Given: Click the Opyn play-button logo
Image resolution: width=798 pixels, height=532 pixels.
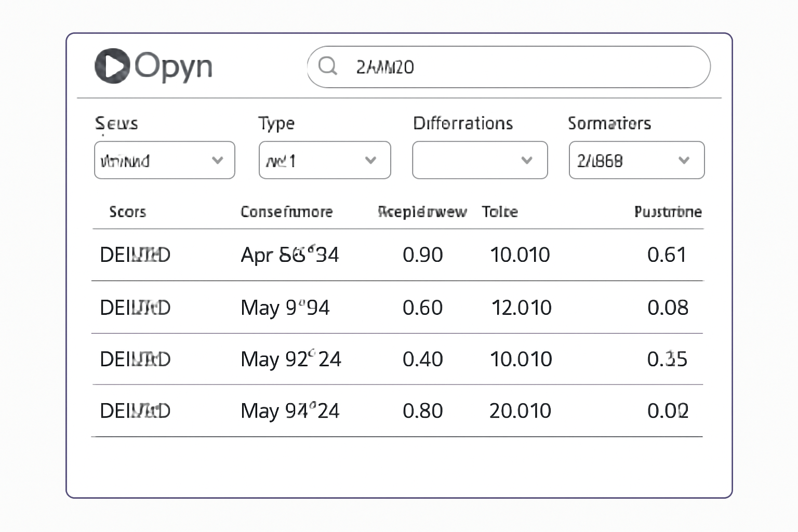Looking at the screenshot, I should (x=112, y=65).
